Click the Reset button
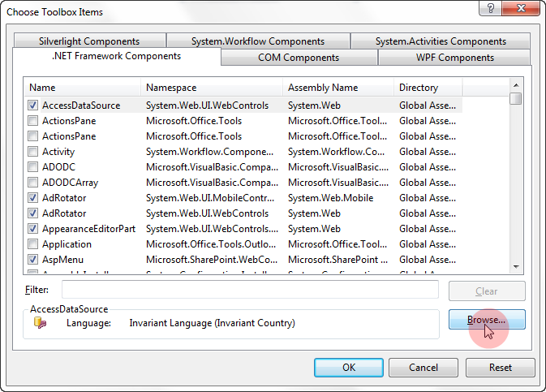Image resolution: width=546 pixels, height=392 pixels. 500,368
